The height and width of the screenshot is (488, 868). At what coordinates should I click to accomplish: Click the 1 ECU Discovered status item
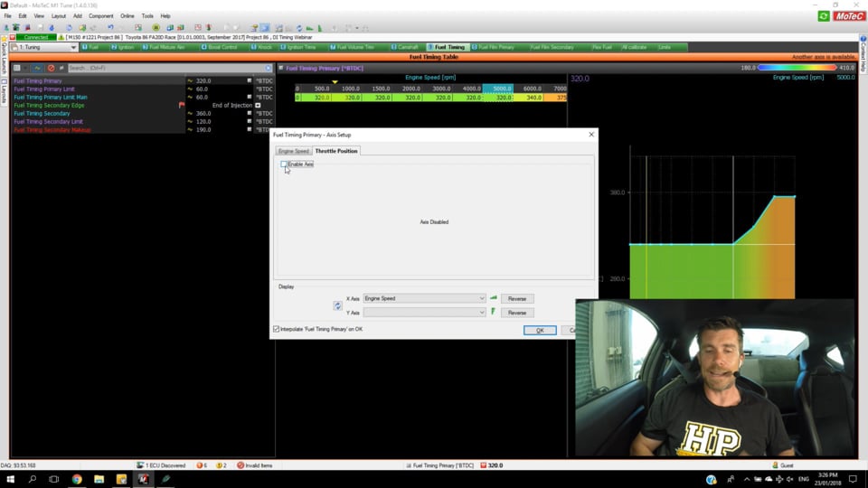pos(161,465)
